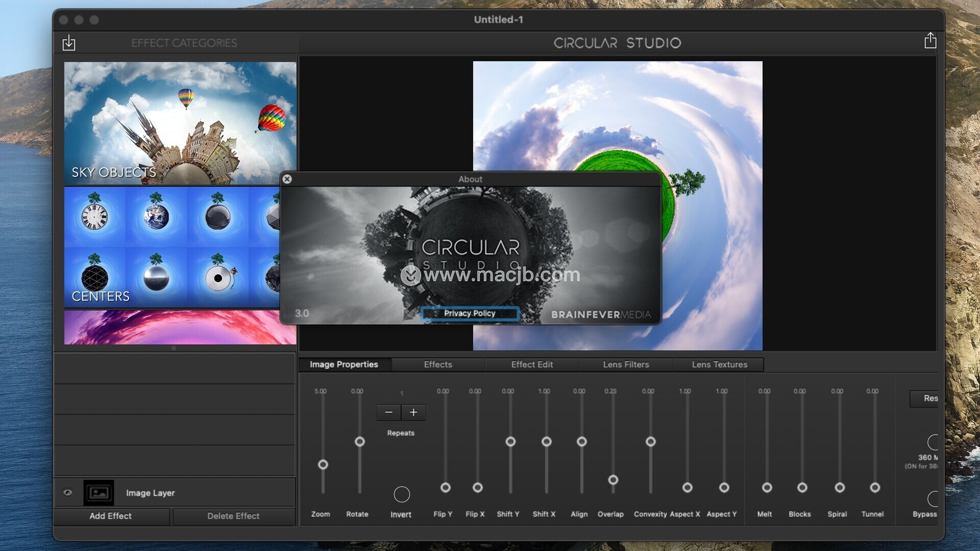Click the Rotate slider knob
Image resolution: width=980 pixels, height=551 pixels.
[x=359, y=441]
